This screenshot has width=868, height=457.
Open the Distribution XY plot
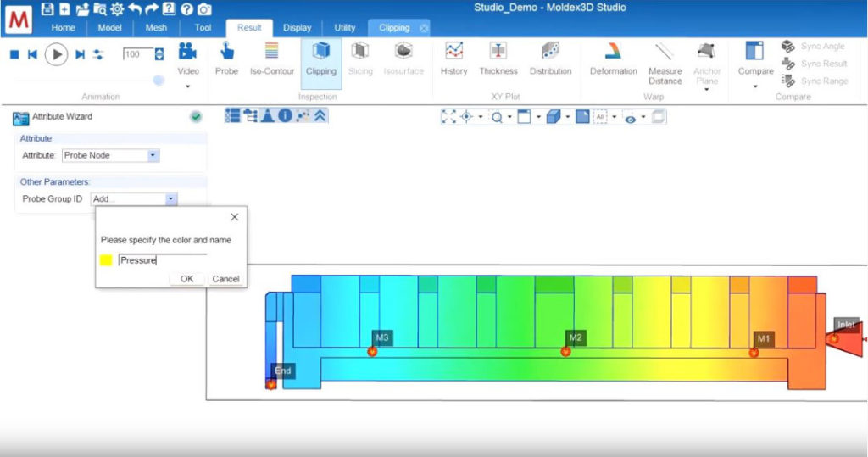tap(550, 59)
